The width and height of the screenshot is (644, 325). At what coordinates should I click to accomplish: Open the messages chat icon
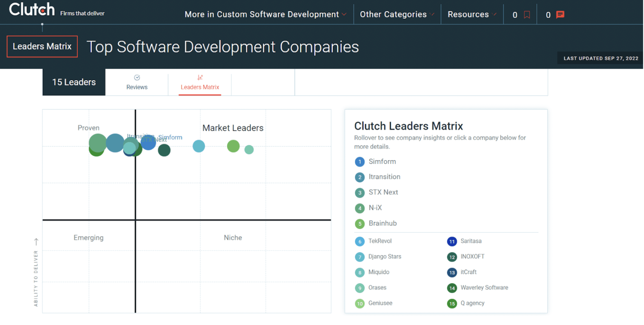pos(560,15)
